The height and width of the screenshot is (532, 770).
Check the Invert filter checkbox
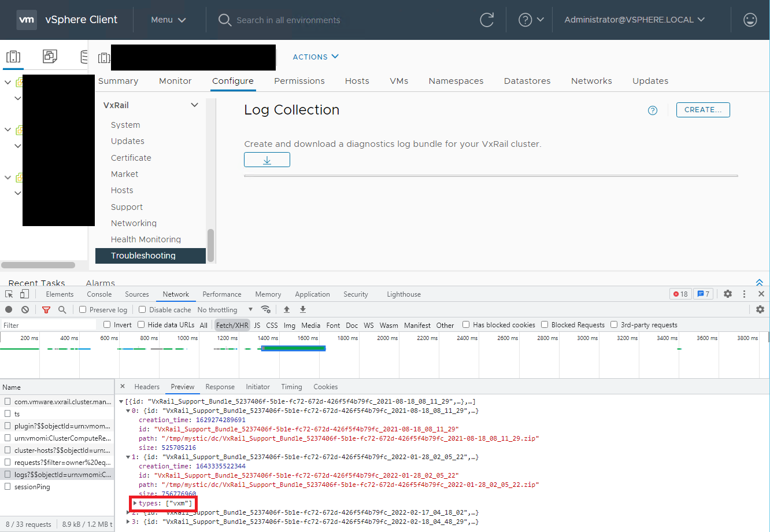107,325
